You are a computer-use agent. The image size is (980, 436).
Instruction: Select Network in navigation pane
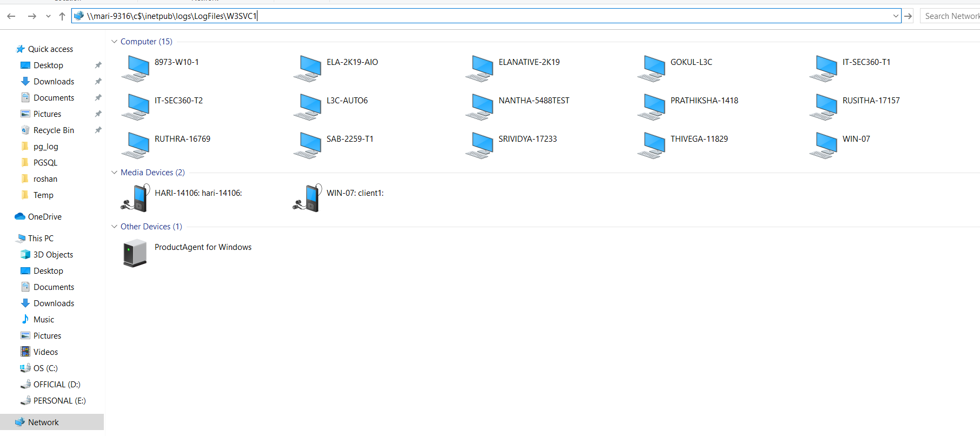click(52, 422)
